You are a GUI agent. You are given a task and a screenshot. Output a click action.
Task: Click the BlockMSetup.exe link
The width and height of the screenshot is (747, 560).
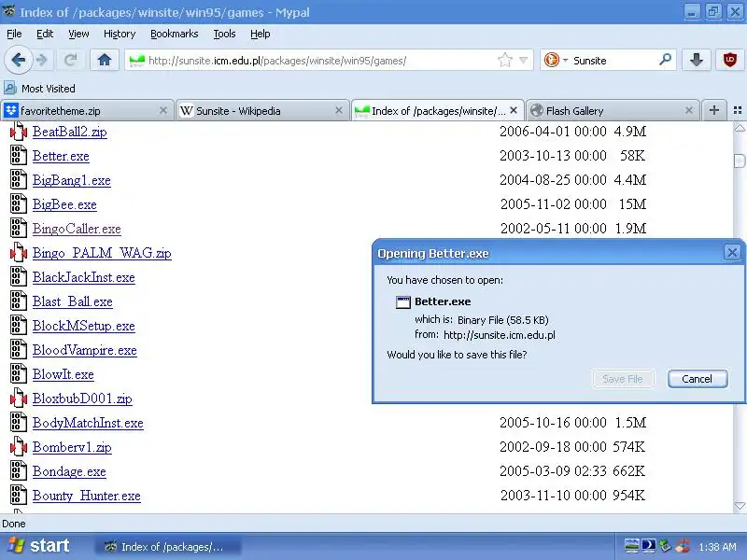pos(84,326)
